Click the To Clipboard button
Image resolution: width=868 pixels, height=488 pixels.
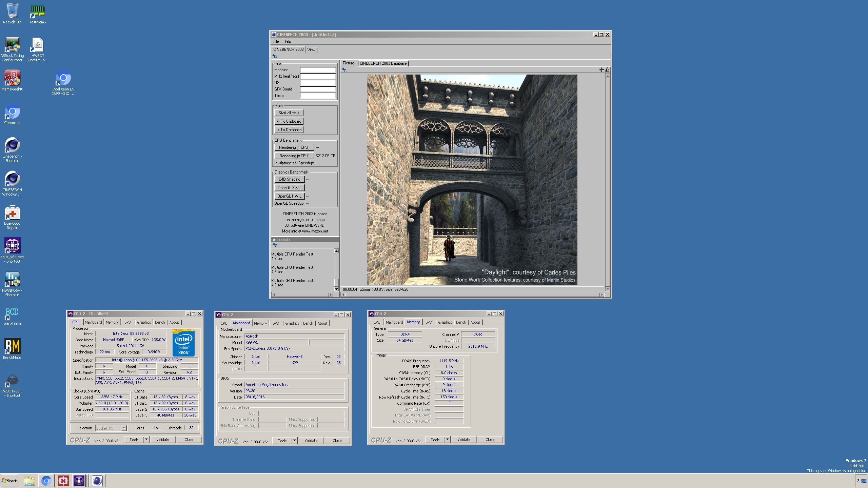point(289,121)
